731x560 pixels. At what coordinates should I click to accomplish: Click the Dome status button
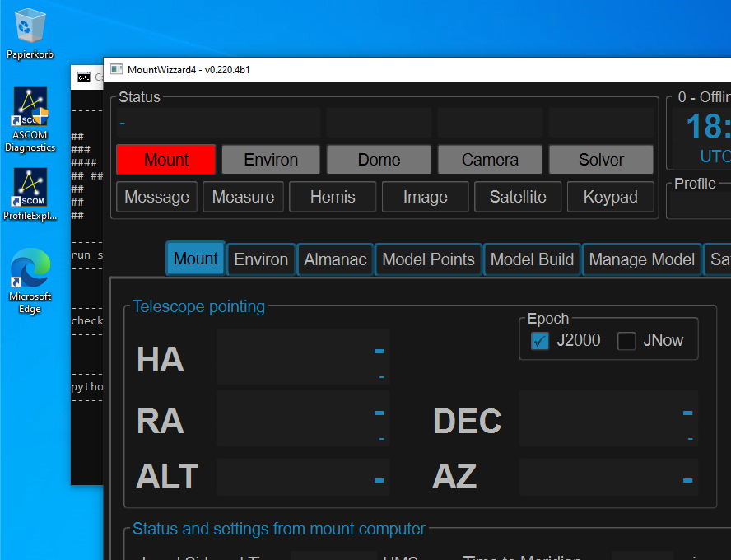(x=379, y=160)
